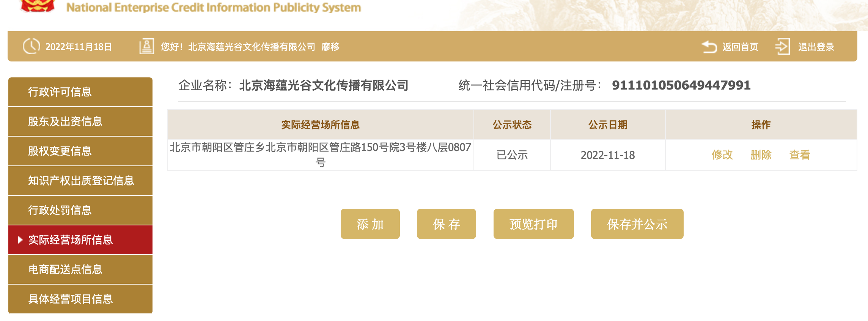
Task: Click the 已公示 status cell
Action: (512, 155)
